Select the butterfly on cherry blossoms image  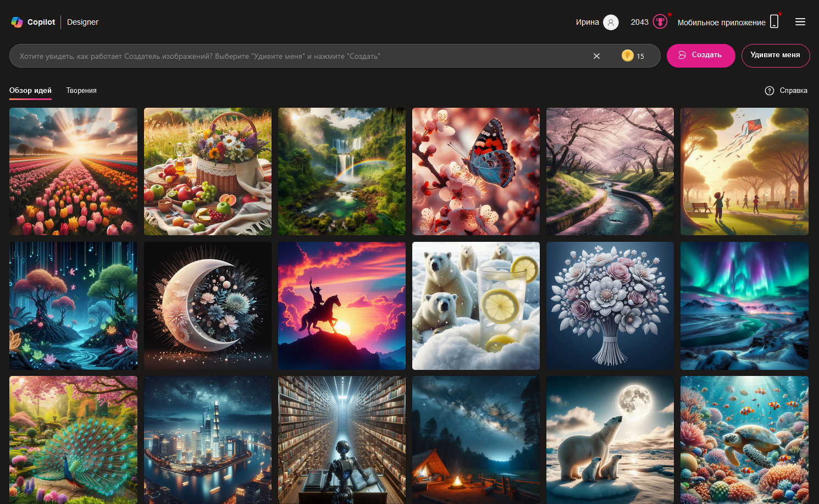(476, 171)
